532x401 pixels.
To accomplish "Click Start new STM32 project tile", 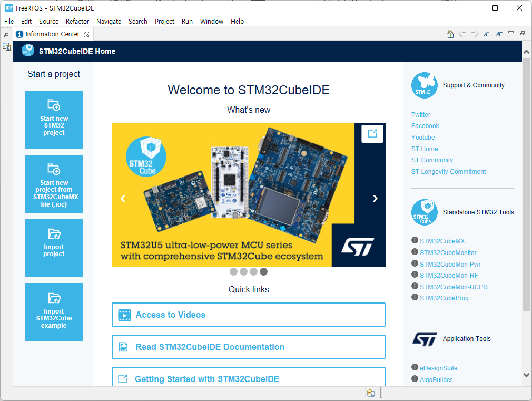I will (54, 120).
